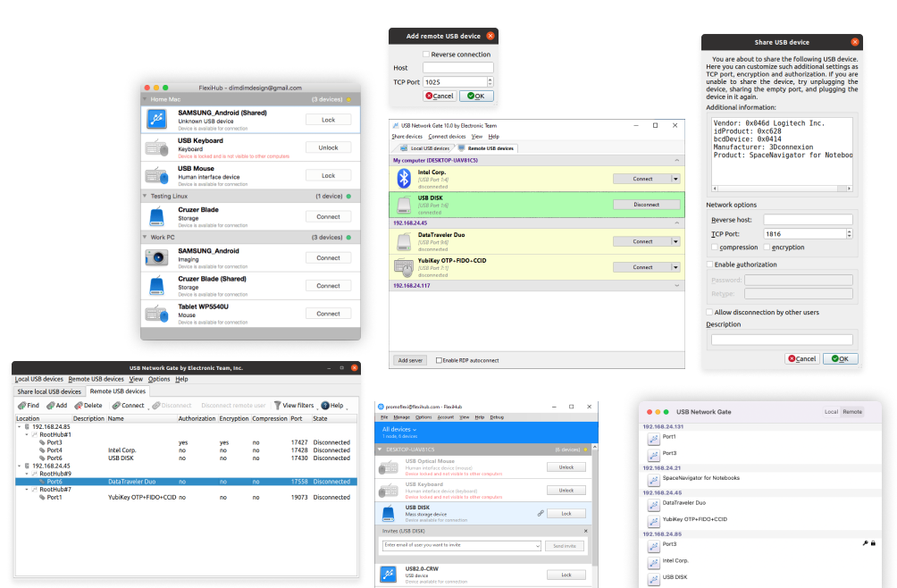This screenshot has height=588, width=897.
Task: Click the Intel Corp. Bluetooth icon in USB Network Gate 10.0
Action: [404, 179]
